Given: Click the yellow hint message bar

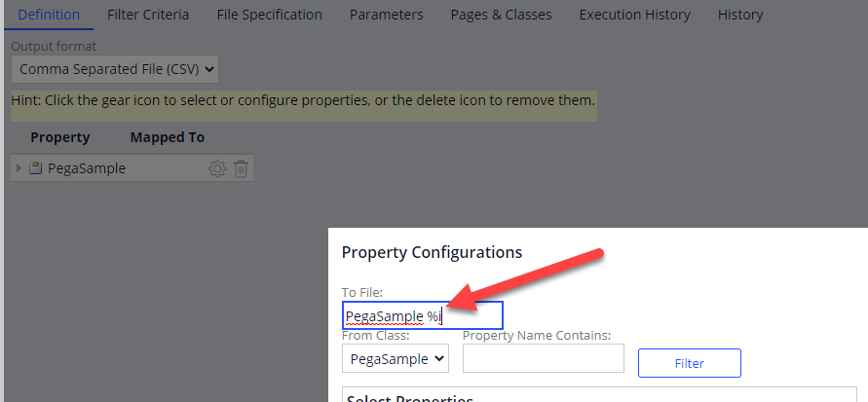Looking at the screenshot, I should (304, 106).
